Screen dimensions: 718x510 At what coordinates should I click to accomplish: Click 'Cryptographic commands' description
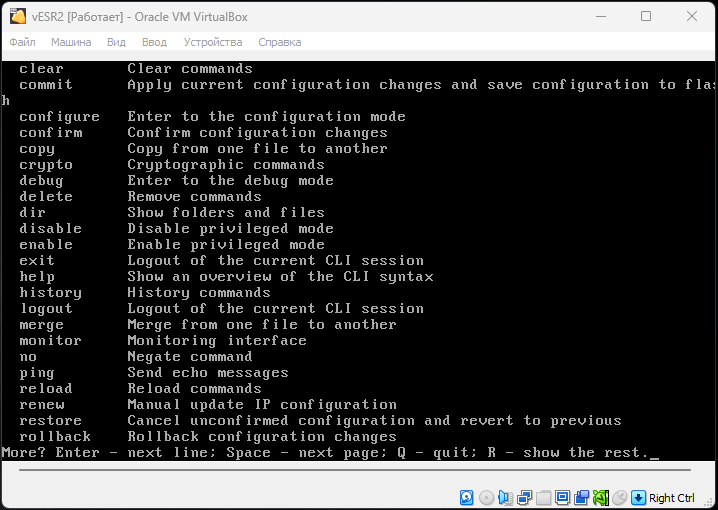click(x=226, y=165)
